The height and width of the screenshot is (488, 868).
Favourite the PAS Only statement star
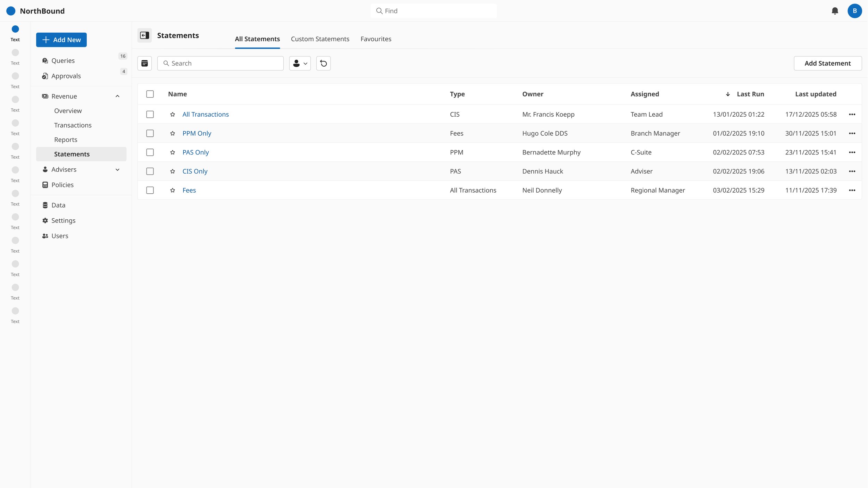173,152
